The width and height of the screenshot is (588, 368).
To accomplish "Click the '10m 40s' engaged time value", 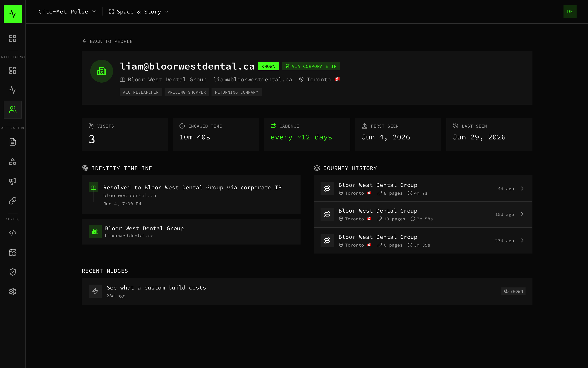I will click(195, 137).
